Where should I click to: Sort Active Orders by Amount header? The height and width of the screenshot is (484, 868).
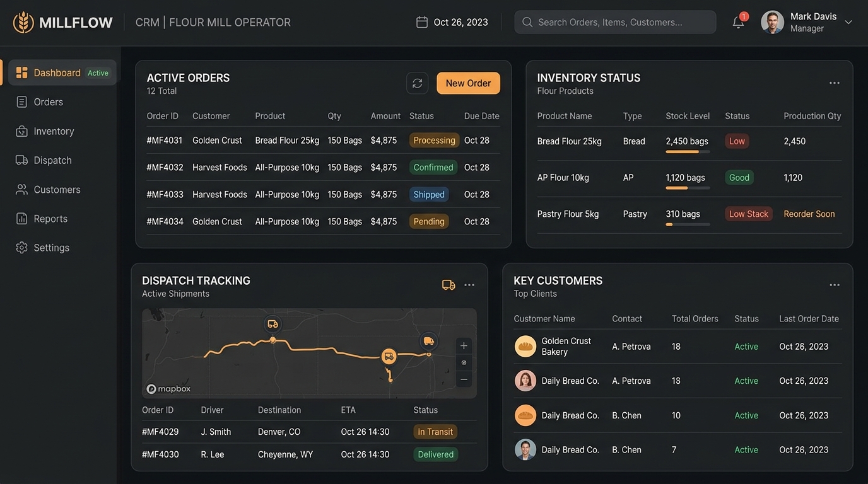coord(385,116)
